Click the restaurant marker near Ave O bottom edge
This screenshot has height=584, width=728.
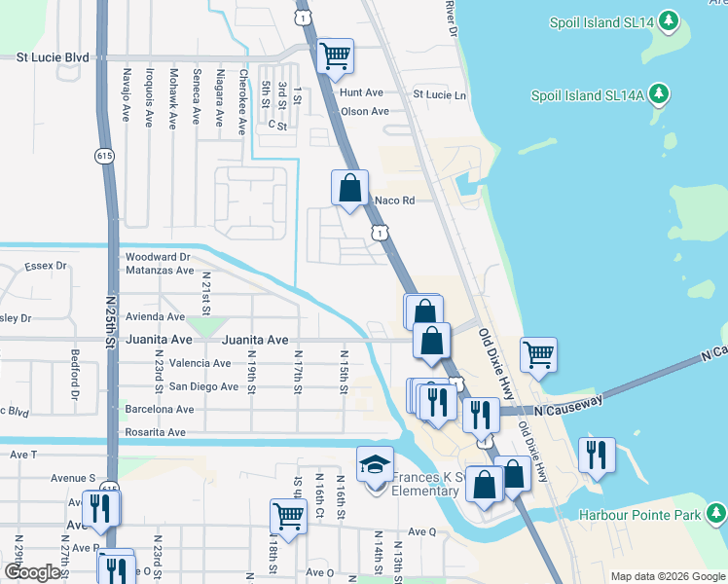coord(116,568)
